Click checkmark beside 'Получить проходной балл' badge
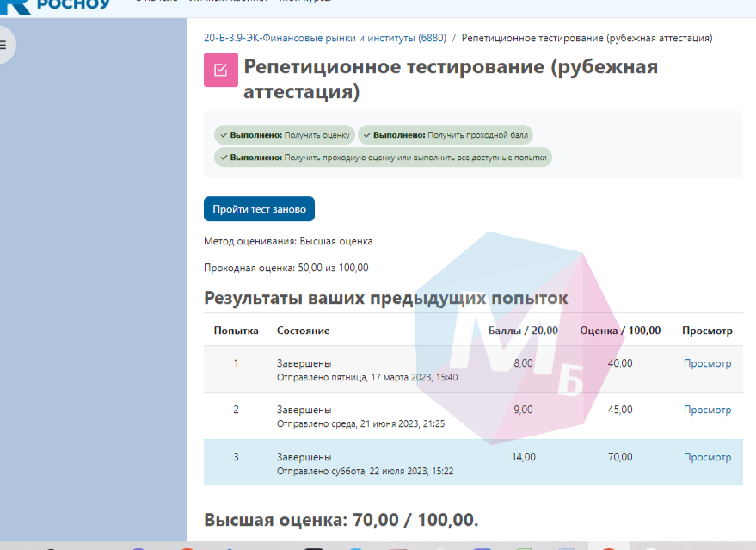This screenshot has width=756, height=550. pos(366,135)
